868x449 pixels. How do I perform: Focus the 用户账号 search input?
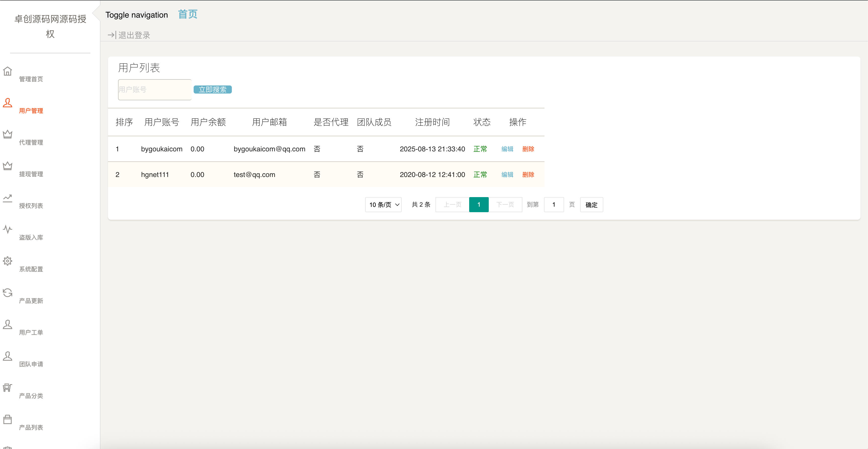click(x=155, y=90)
